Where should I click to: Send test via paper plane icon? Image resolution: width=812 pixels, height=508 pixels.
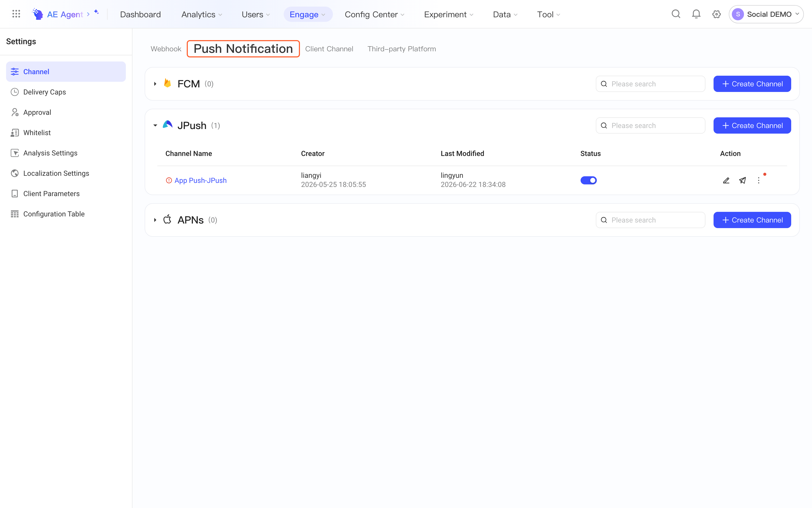pos(742,180)
